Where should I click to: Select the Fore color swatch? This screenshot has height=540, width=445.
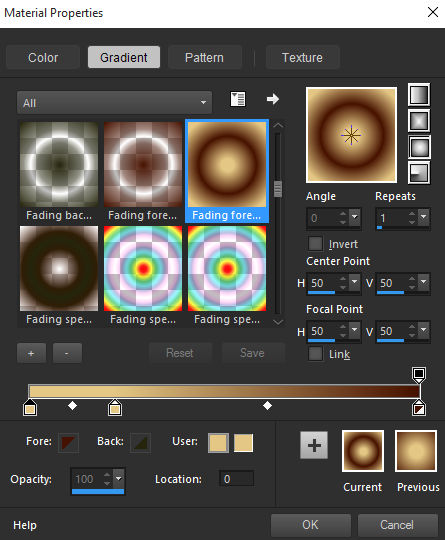click(x=68, y=443)
